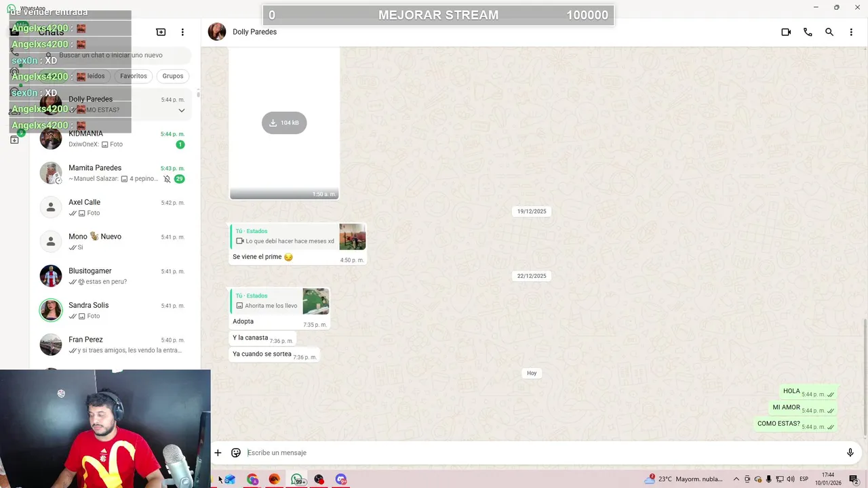Click the unread badge 1 on KIDMANIA
868x488 pixels.
pyautogui.click(x=180, y=144)
